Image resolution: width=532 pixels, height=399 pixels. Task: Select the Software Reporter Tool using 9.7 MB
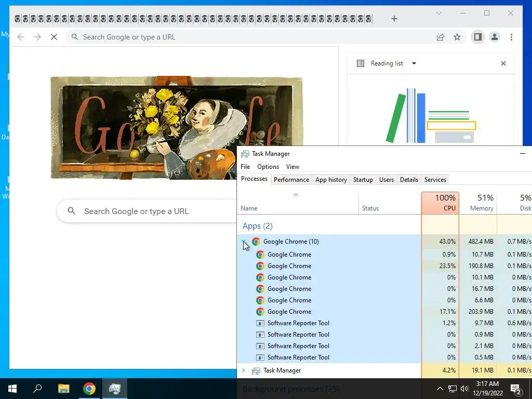(x=384, y=323)
